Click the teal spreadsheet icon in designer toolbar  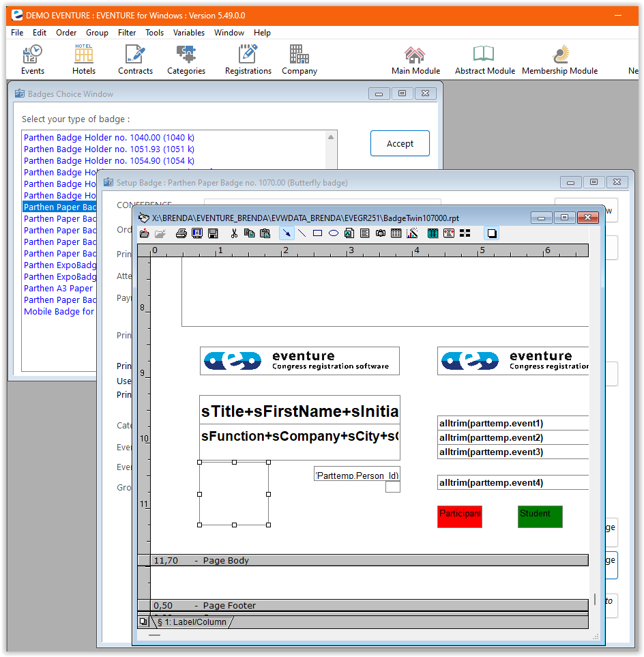click(433, 233)
